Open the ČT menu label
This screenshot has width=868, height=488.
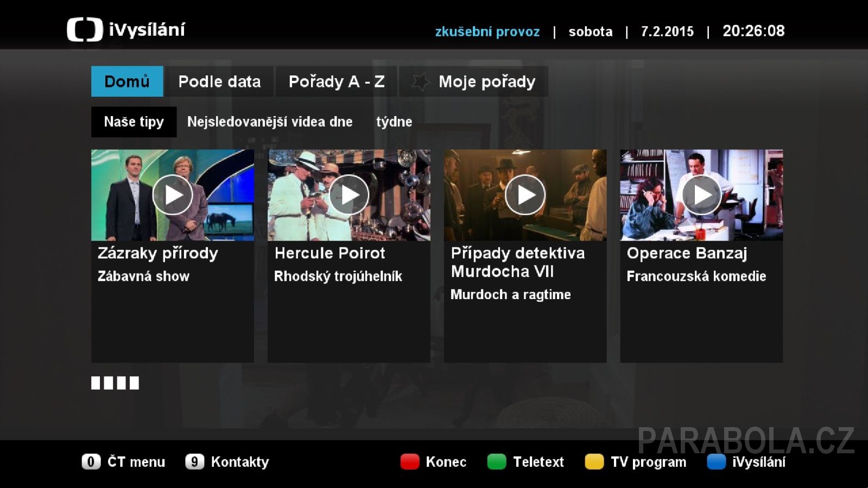click(136, 462)
